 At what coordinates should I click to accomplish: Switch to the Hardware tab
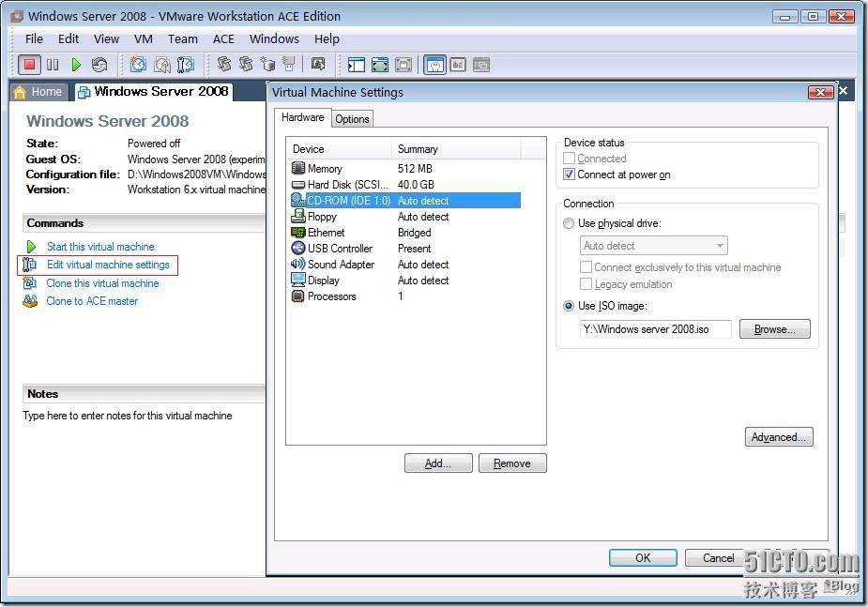(302, 117)
